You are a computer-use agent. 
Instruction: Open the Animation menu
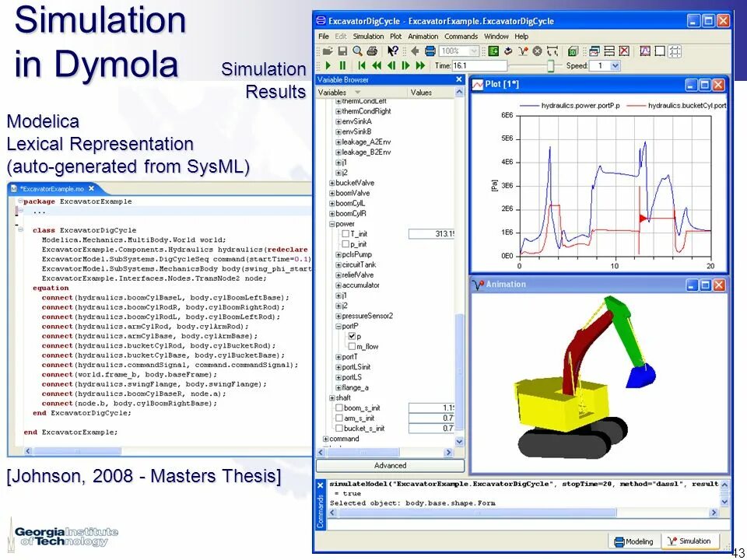pyautogui.click(x=423, y=37)
